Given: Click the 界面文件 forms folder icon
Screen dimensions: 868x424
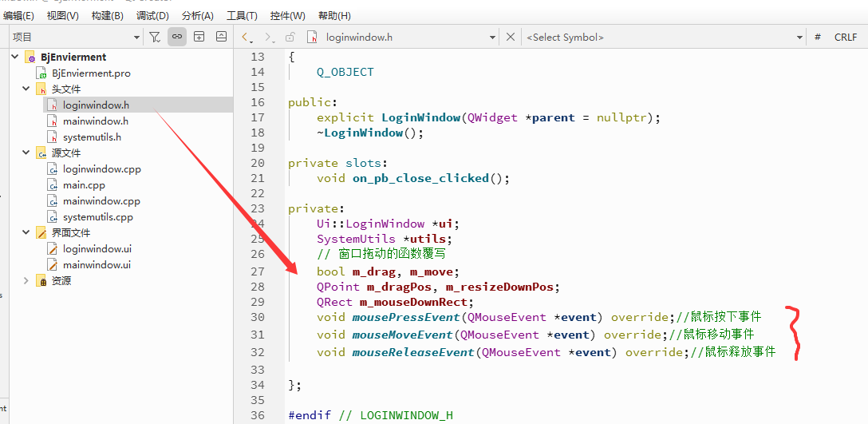Looking at the screenshot, I should click(x=41, y=233).
